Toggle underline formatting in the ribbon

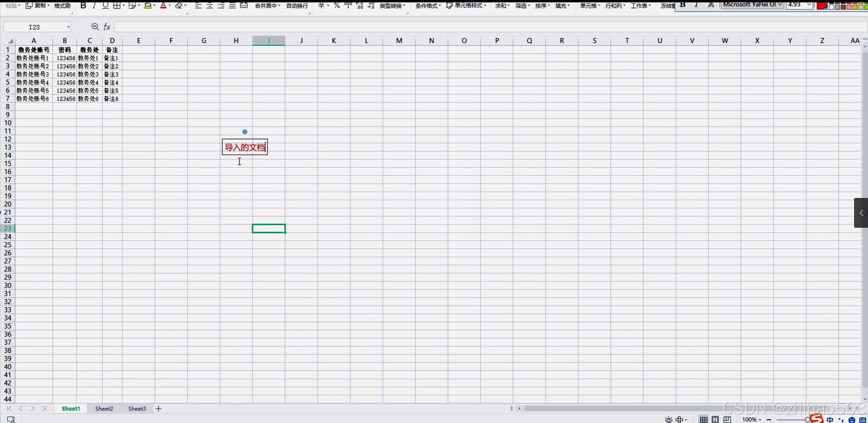(105, 5)
